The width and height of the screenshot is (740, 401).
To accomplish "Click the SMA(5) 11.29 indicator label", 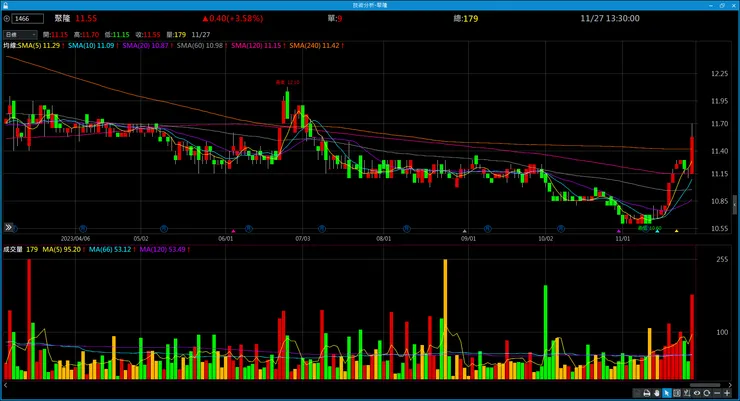I will [40, 46].
